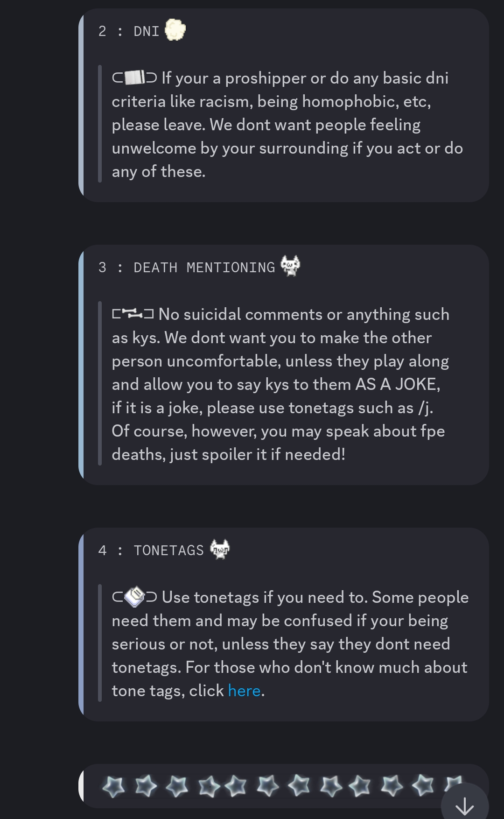Tap the cloud emoji beside DNI heading
Viewport: 504px width, 819px height.
pos(175,30)
